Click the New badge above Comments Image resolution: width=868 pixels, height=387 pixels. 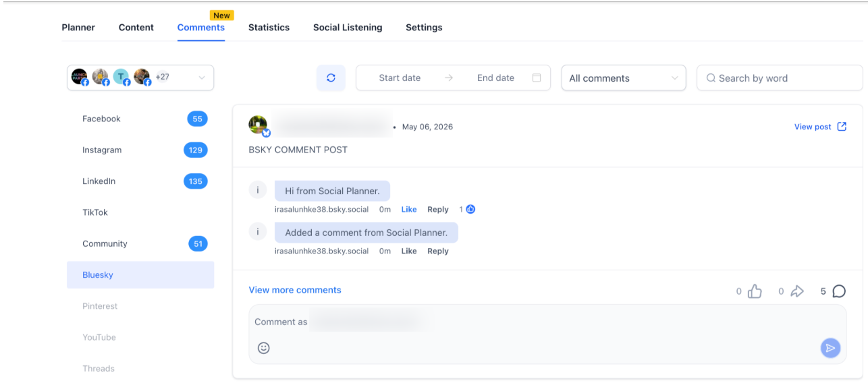[x=222, y=15]
